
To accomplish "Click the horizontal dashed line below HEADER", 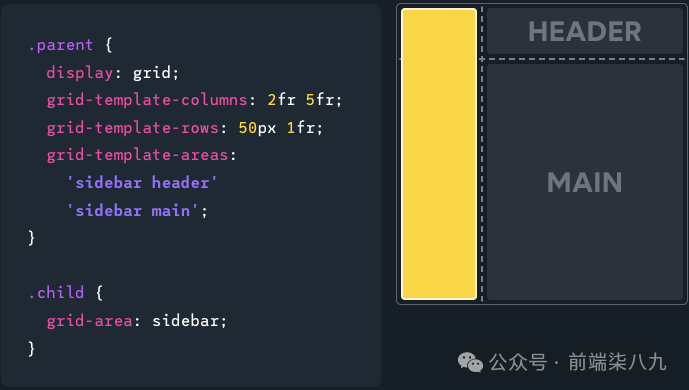I will coord(584,59).
